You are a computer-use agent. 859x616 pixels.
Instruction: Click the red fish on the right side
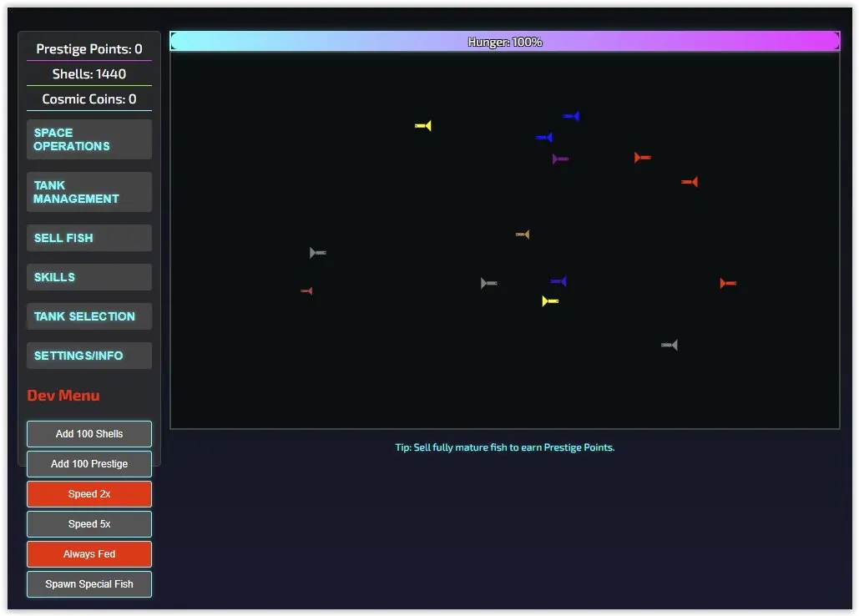point(726,283)
